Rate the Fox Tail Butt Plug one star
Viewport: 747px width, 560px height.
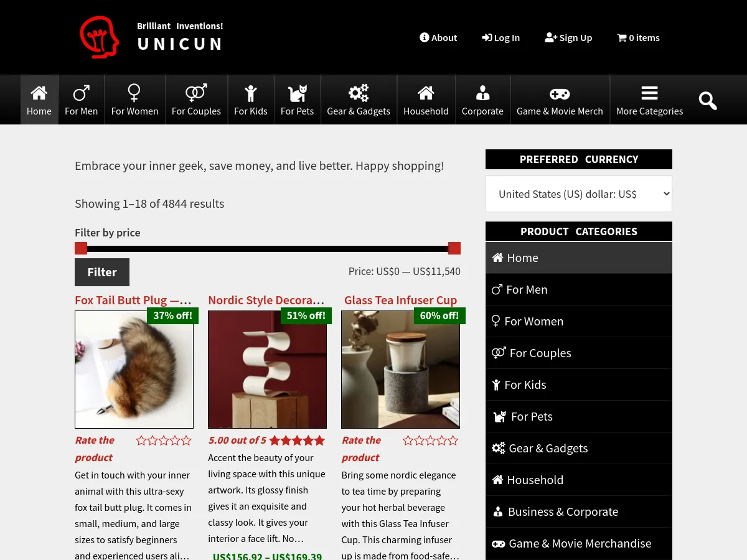tap(141, 440)
